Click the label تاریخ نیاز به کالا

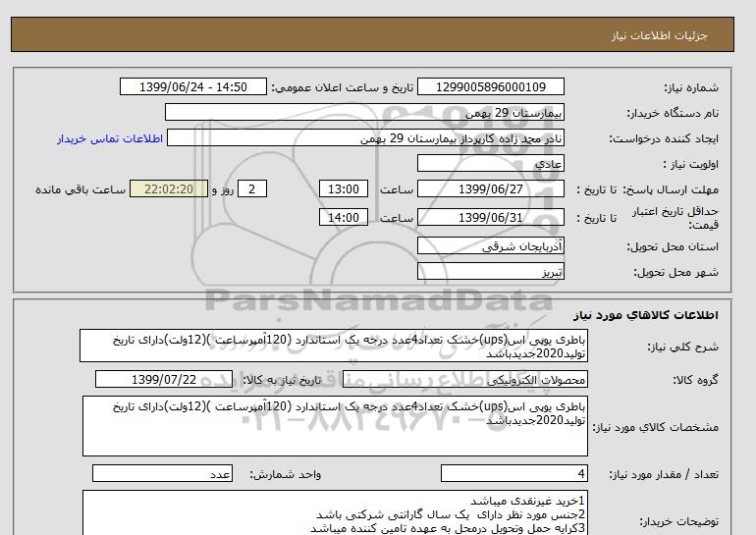tap(281, 380)
